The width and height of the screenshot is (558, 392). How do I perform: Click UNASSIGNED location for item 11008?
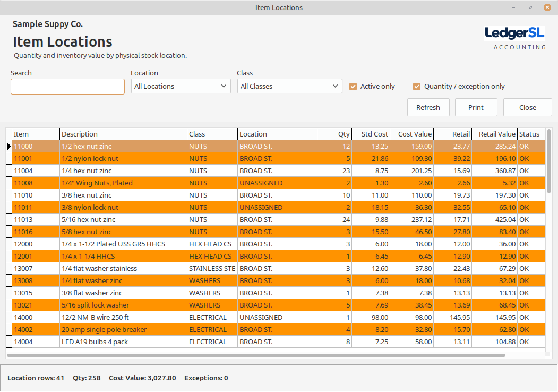(278, 183)
